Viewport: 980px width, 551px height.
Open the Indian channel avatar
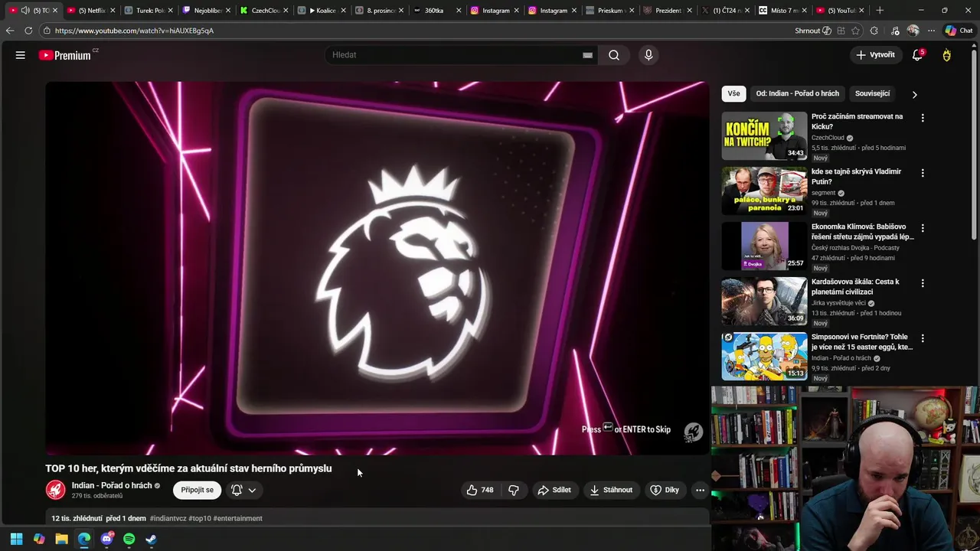pyautogui.click(x=55, y=490)
